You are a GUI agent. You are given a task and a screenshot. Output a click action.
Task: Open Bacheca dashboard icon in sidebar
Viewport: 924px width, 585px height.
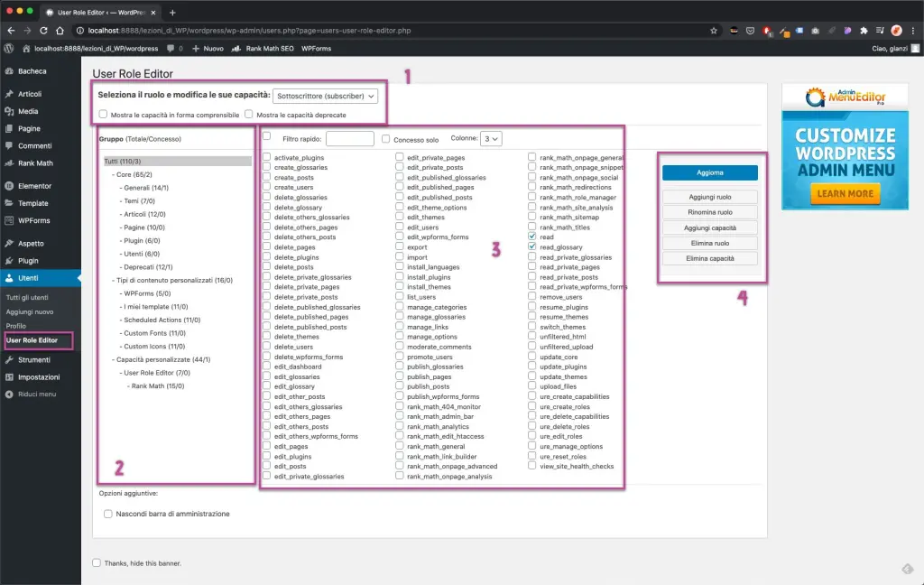9,71
